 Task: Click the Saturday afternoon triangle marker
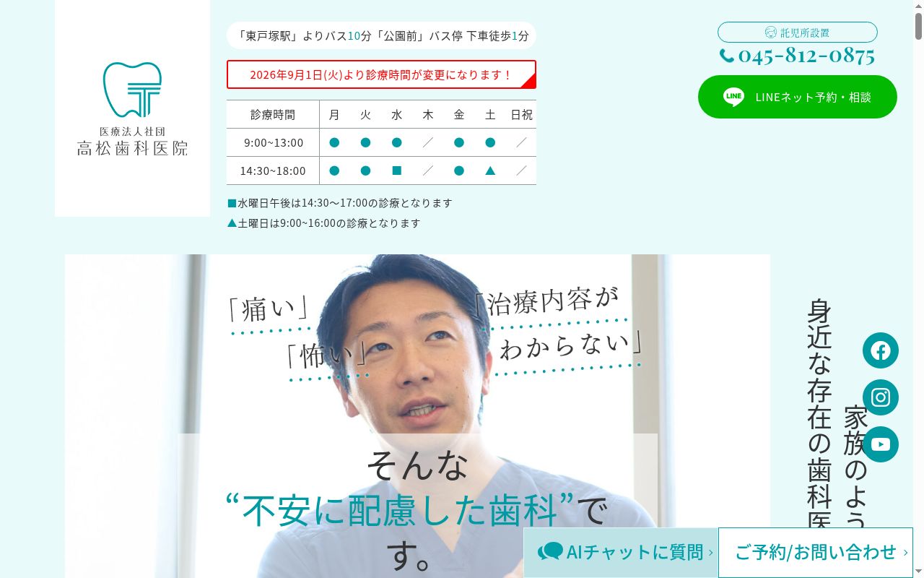(490, 171)
